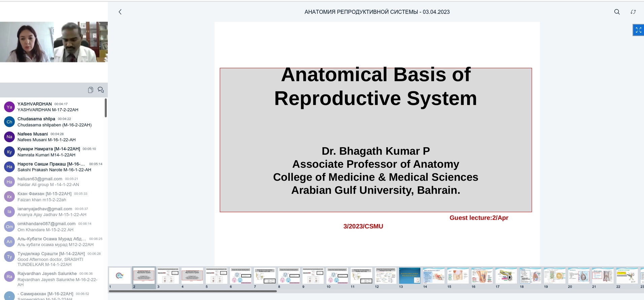The width and height of the screenshot is (644, 300).
Task: Click the avatar beside Нароте Сакши Пракаш
Action: pyautogui.click(x=9, y=167)
